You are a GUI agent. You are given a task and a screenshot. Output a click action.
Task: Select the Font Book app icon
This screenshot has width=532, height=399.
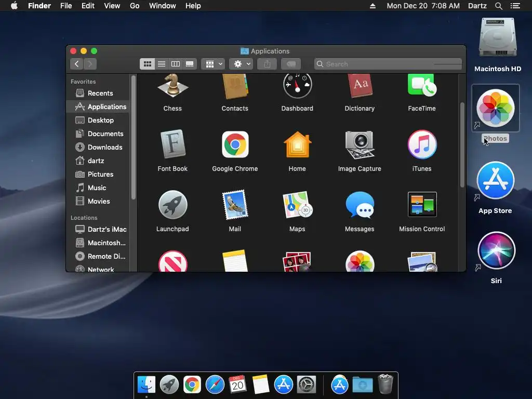[x=172, y=144]
